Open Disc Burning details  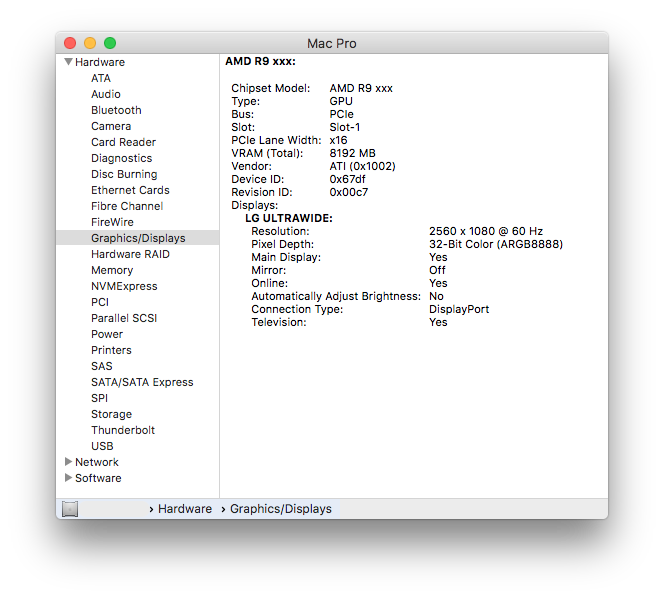click(124, 174)
